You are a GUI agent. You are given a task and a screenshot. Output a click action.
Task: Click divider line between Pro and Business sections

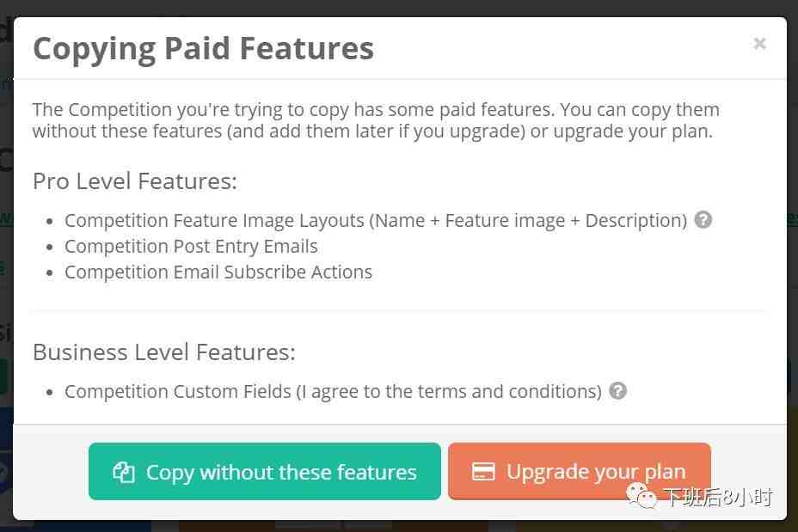point(399,309)
